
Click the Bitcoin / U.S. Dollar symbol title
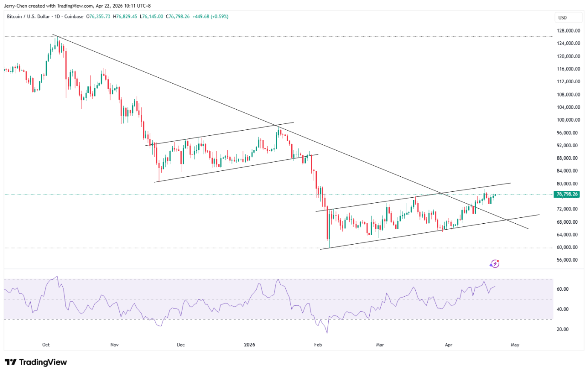point(28,17)
